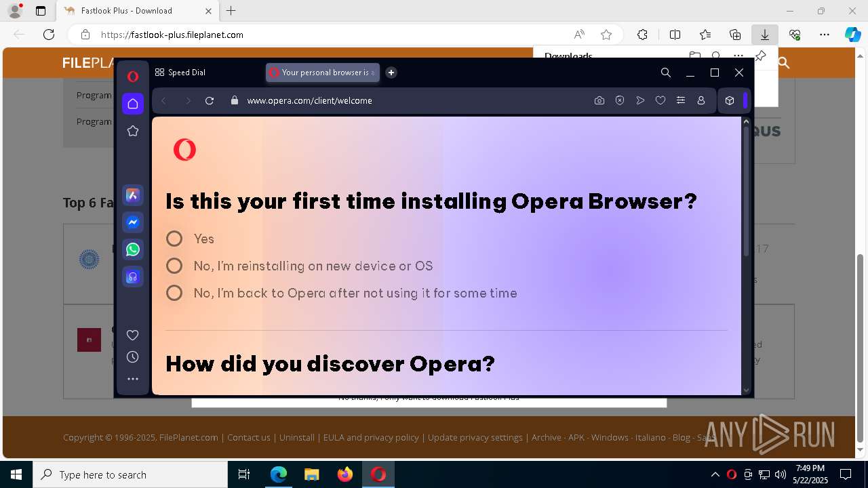Viewport: 868px width, 488px height.
Task: Open Opera sidebar heart pinboards icon
Action: click(x=133, y=335)
